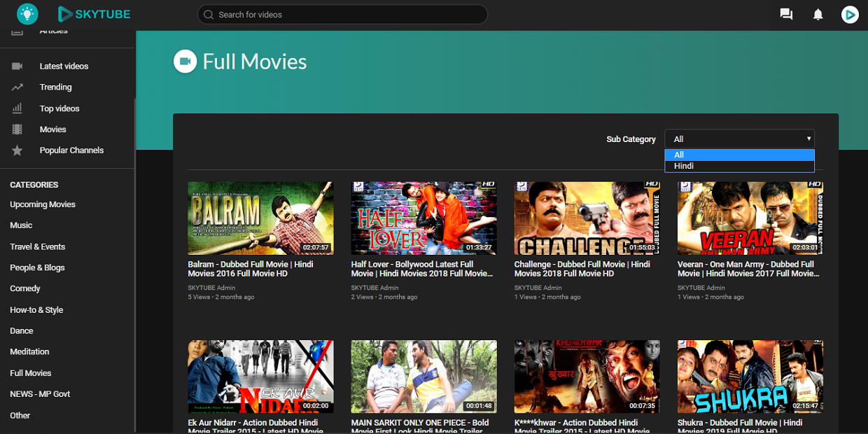868x434 pixels.
Task: Open the Upcoming Movies category
Action: click(x=43, y=204)
